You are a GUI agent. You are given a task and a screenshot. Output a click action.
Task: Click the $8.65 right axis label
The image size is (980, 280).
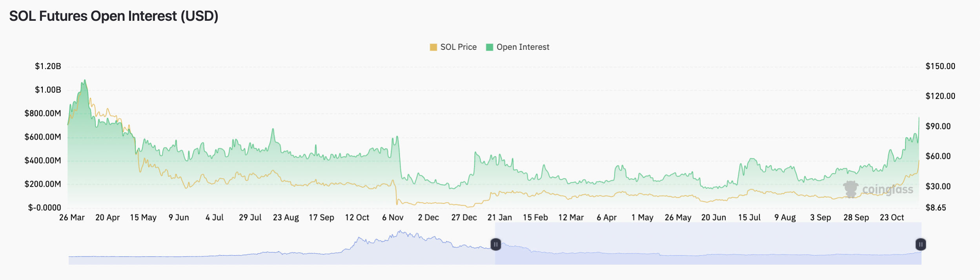(936, 207)
